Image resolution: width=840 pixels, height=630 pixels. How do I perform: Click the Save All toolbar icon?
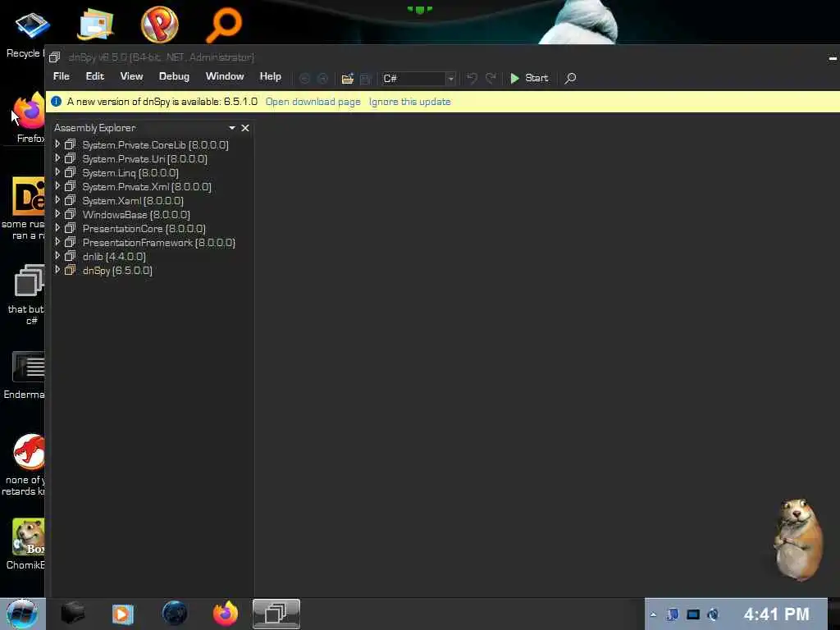[366, 78]
